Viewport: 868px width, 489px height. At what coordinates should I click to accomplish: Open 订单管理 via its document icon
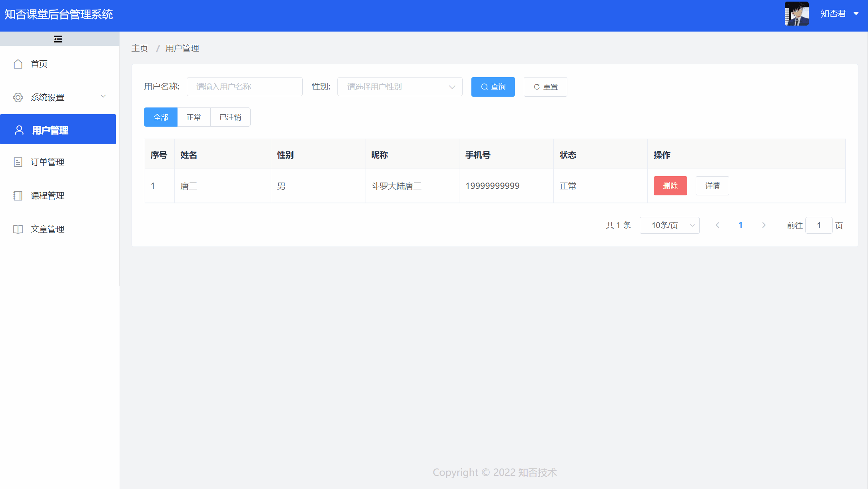18,162
